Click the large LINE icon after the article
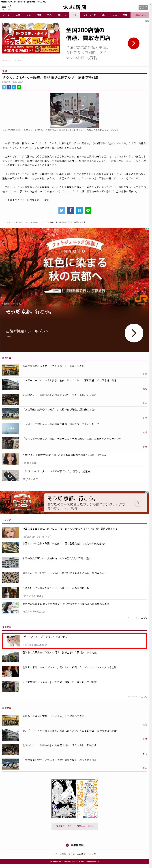152x868 pixels. pos(88,210)
